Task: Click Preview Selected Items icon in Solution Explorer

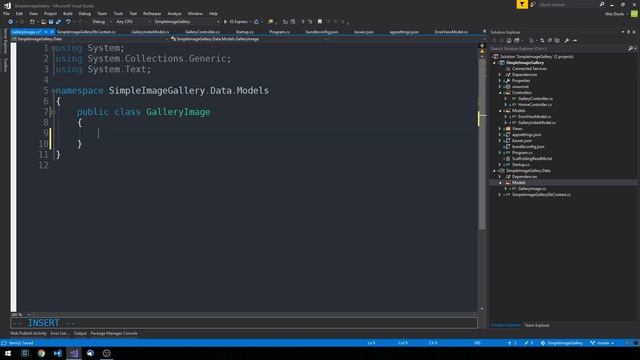Action: pyautogui.click(x=575, y=40)
